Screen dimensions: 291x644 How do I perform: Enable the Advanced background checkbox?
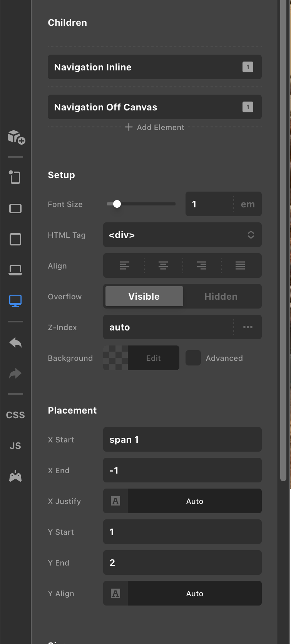[x=193, y=358]
